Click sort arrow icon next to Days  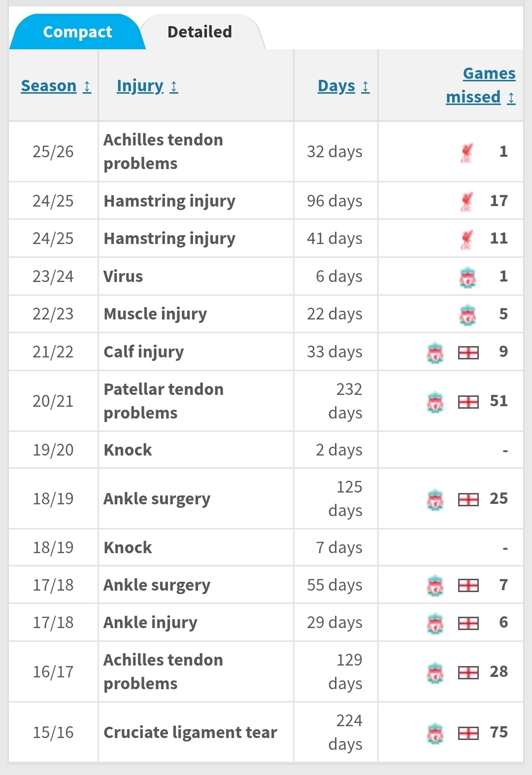click(365, 87)
